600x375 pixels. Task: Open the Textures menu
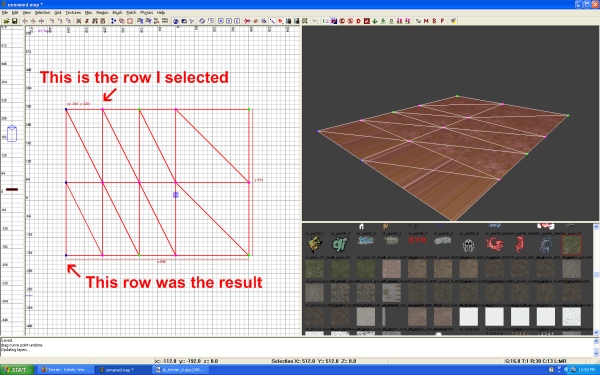[73, 13]
